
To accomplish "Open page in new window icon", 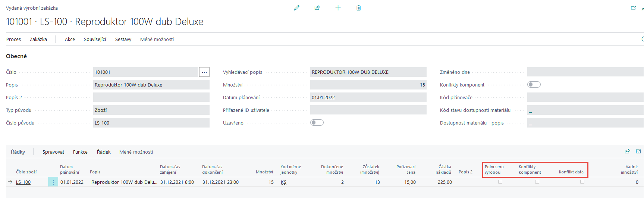I will coord(633,8).
